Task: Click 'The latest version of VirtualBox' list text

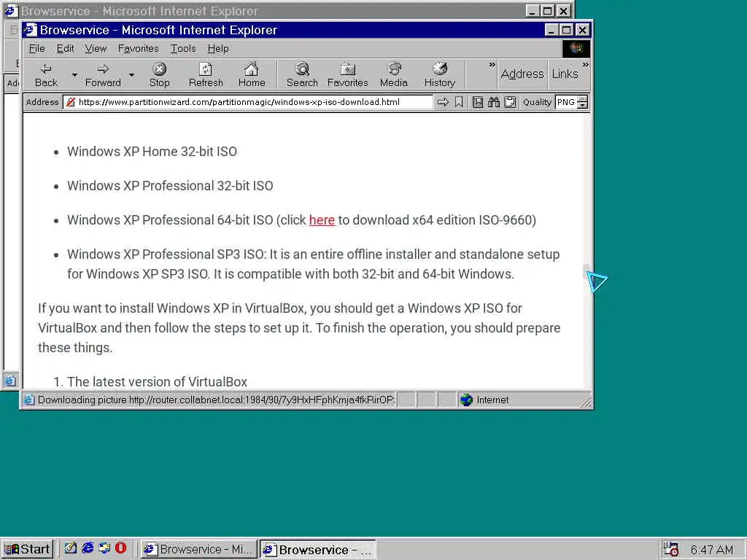Action: click(158, 382)
